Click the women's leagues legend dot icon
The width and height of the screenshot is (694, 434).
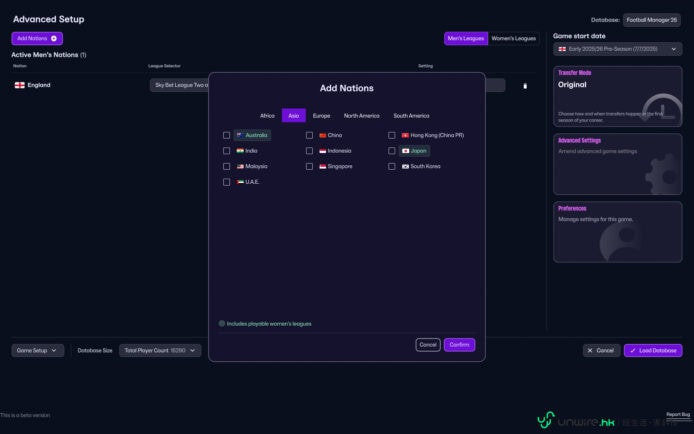pos(222,323)
